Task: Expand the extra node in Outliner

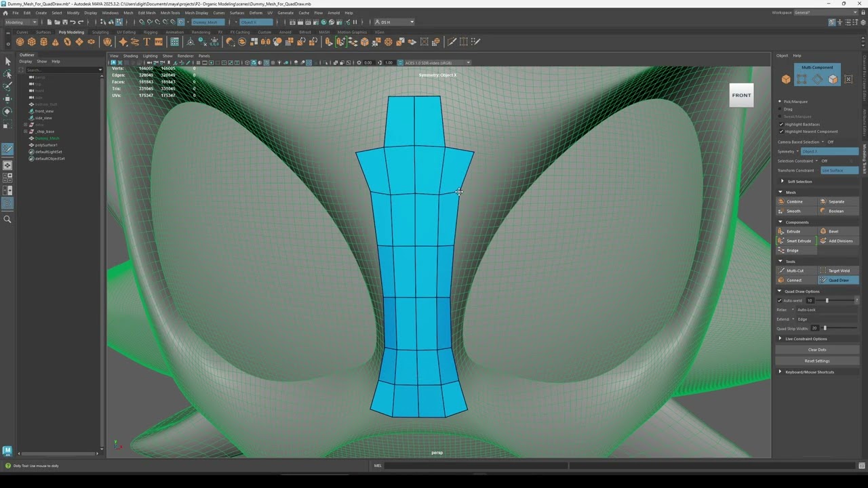Action: tap(26, 125)
